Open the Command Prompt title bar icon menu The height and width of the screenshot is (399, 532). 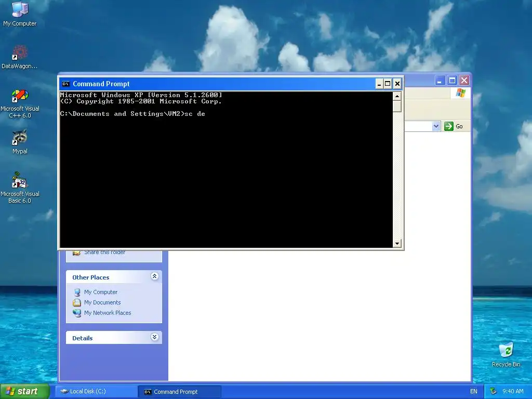pyautogui.click(x=66, y=84)
